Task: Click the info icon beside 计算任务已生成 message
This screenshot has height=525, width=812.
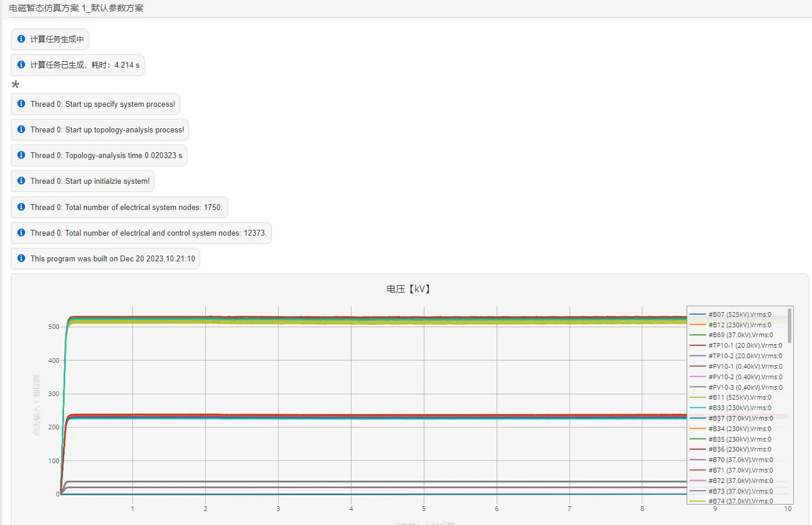Action: tap(22, 65)
